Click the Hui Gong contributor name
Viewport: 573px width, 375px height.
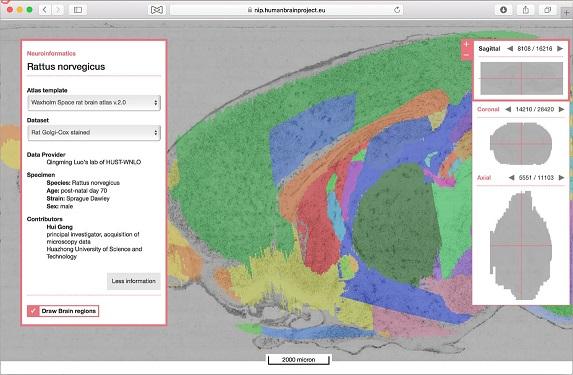pos(60,227)
